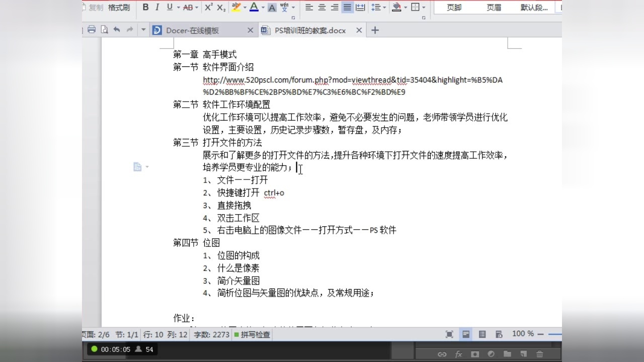Viewport: 644px width, 362px height.
Task: Apply text highlight color
Action: pos(236,7)
